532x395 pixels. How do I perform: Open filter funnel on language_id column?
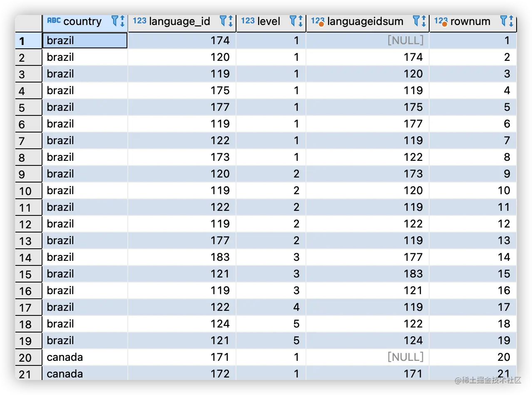point(224,21)
